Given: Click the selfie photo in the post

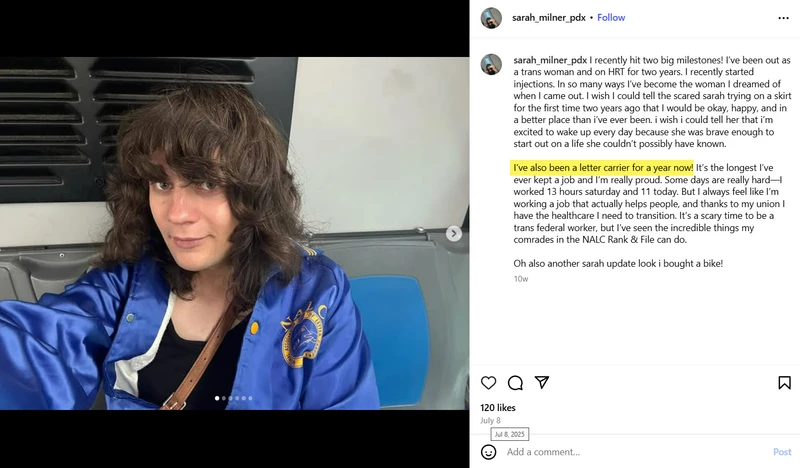Looking at the screenshot, I should point(235,233).
